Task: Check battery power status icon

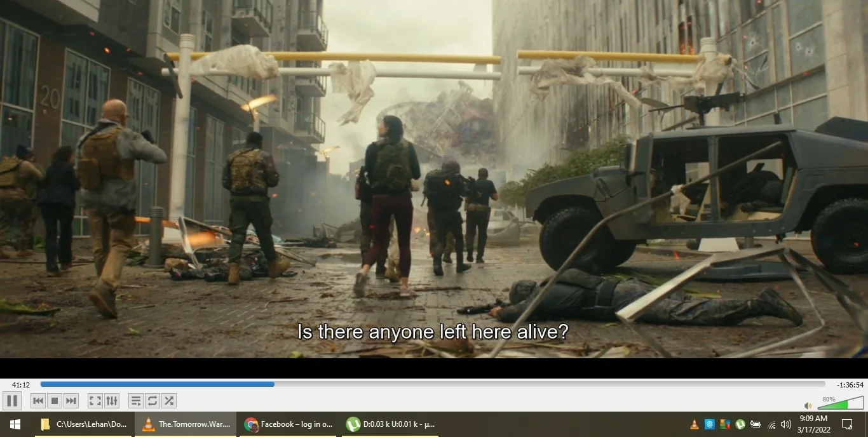Action: point(756,424)
